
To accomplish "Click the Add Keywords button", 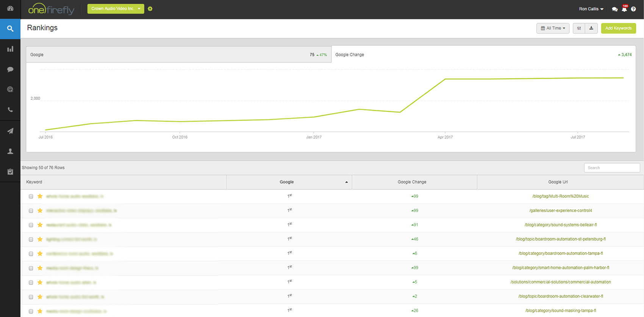I will coord(618,28).
